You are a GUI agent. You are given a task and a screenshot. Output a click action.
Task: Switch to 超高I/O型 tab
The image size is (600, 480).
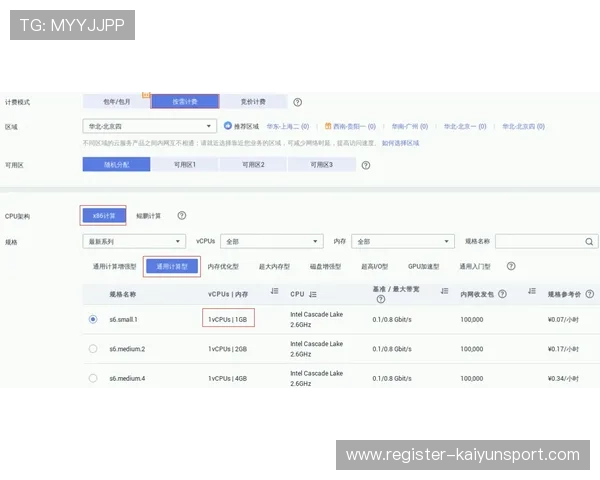coord(375,266)
